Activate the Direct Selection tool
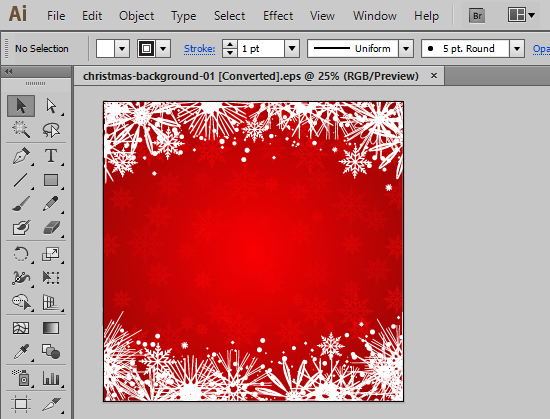550x419 pixels. [51, 106]
